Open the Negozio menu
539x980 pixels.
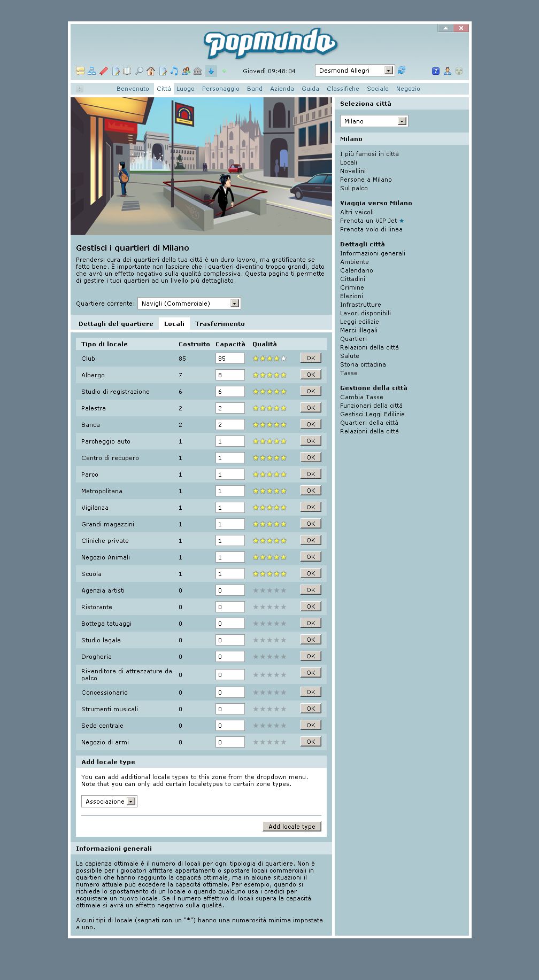click(408, 89)
